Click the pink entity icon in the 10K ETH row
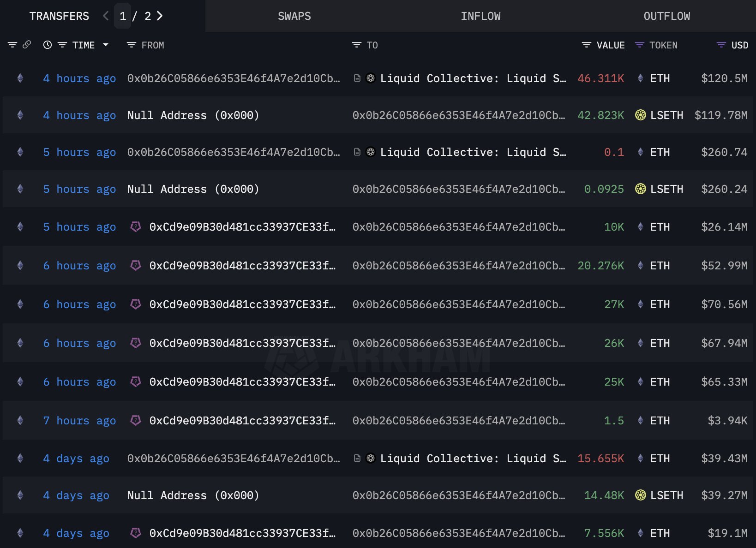 click(x=136, y=227)
